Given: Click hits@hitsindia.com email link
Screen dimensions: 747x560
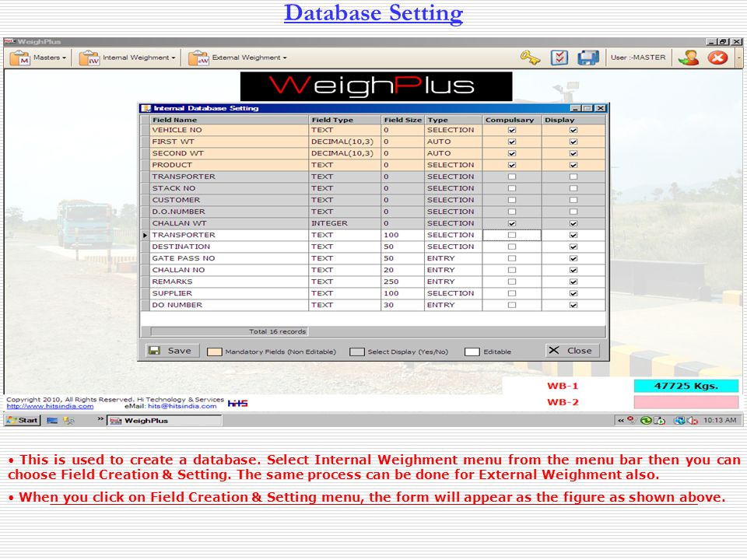Looking at the screenshot, I should tap(182, 406).
